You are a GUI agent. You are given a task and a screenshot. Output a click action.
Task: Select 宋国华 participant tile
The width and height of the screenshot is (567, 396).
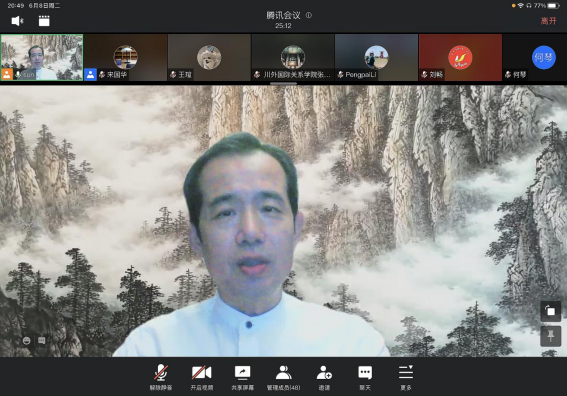[x=125, y=57]
